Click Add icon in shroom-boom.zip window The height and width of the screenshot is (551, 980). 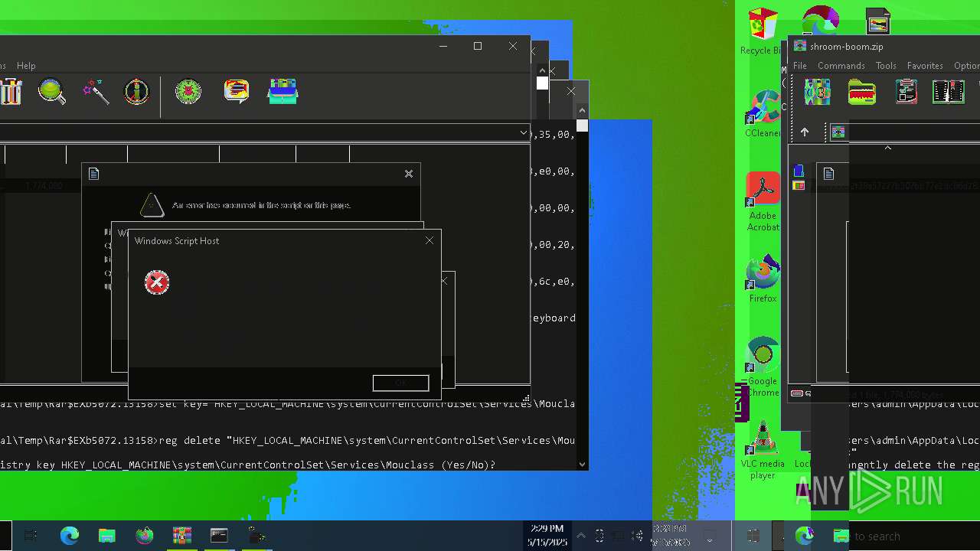pos(818,93)
